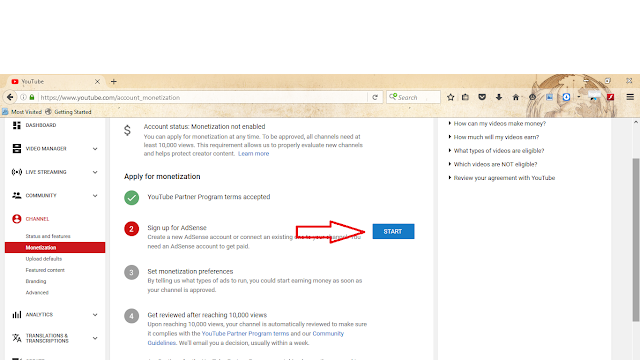Click the URL address bar field
This screenshot has width=640, height=360.
(203, 97)
